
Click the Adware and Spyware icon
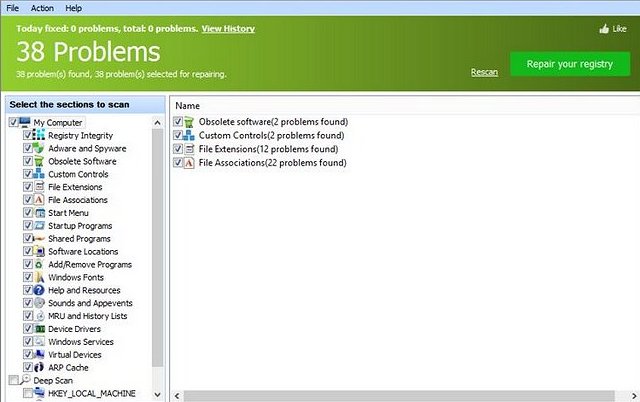click(x=40, y=148)
